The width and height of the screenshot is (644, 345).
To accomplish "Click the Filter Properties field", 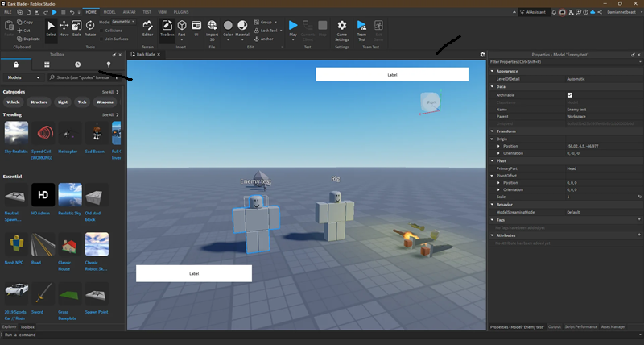I will tap(565, 62).
